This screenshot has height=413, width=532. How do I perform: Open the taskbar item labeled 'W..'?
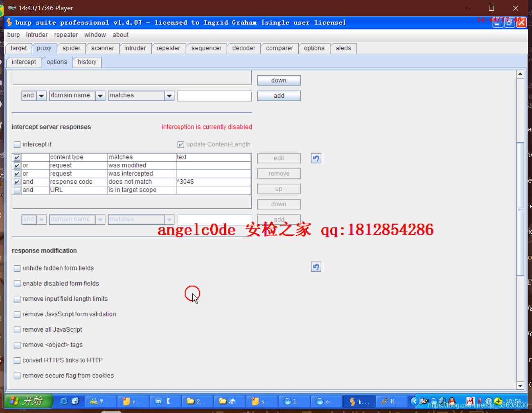[101, 402]
